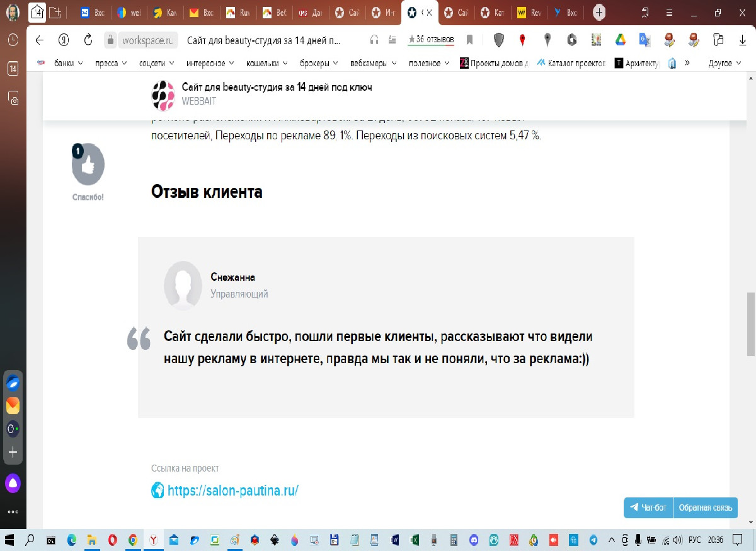Click the Обратная связь button

[x=706, y=508]
